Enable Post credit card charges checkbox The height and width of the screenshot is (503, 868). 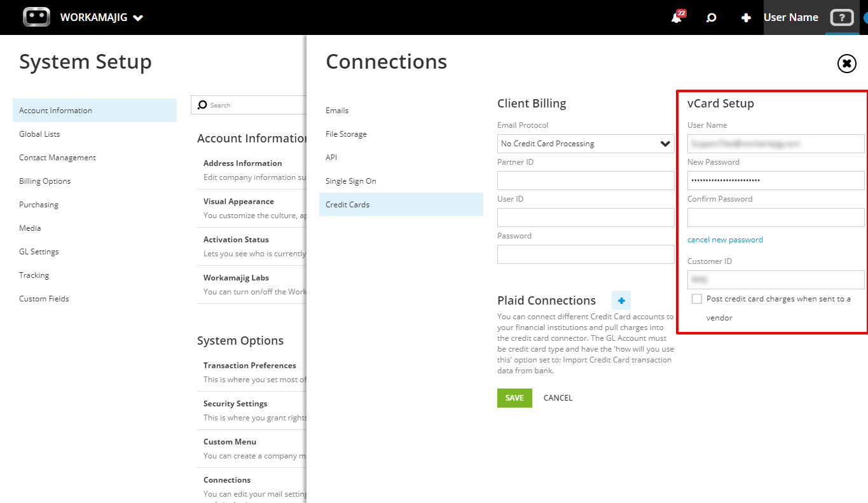tap(697, 299)
